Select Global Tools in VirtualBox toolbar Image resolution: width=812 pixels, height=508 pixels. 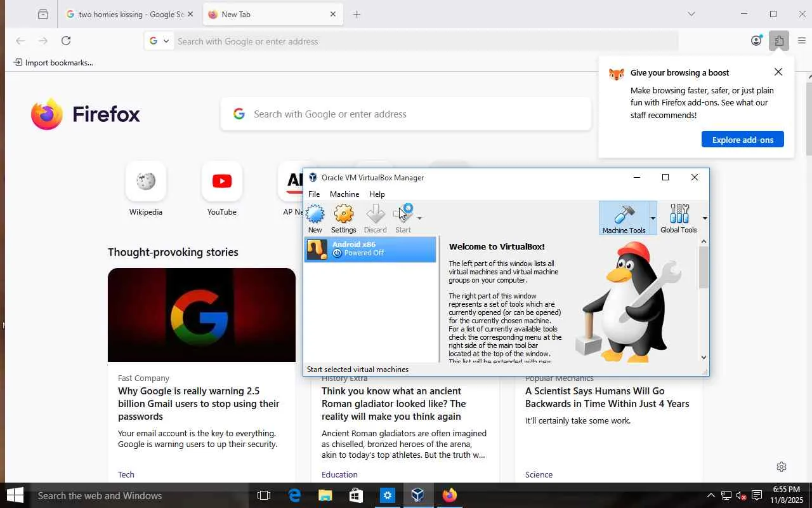(678, 219)
